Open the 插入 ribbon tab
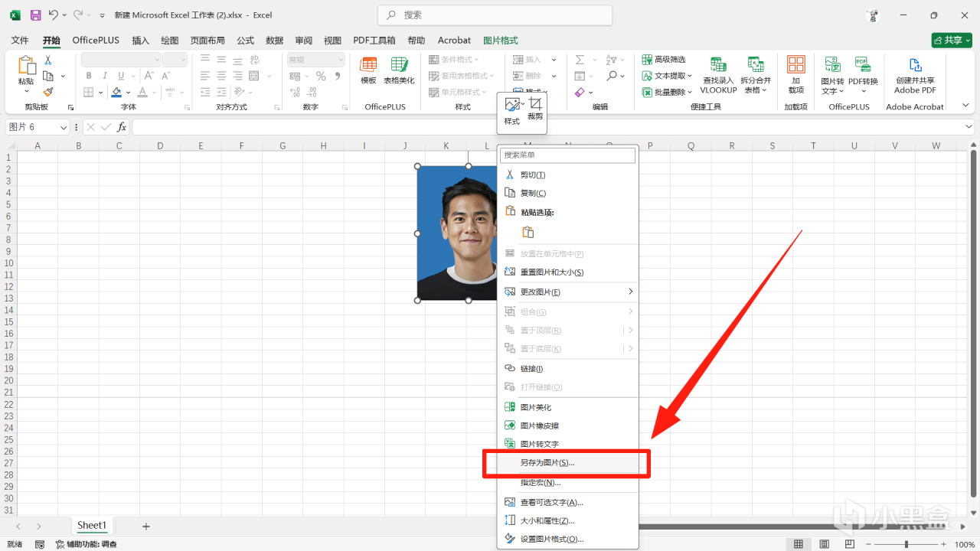 tap(140, 41)
